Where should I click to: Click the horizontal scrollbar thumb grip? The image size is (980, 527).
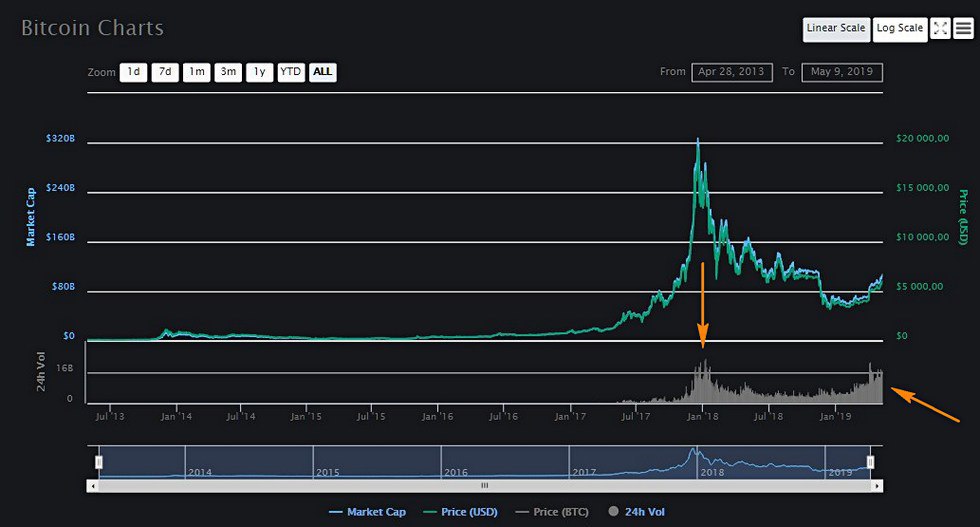[484, 486]
